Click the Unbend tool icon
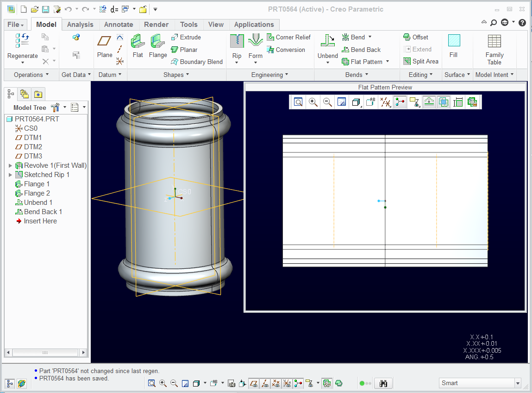The image size is (532, 393). click(328, 41)
